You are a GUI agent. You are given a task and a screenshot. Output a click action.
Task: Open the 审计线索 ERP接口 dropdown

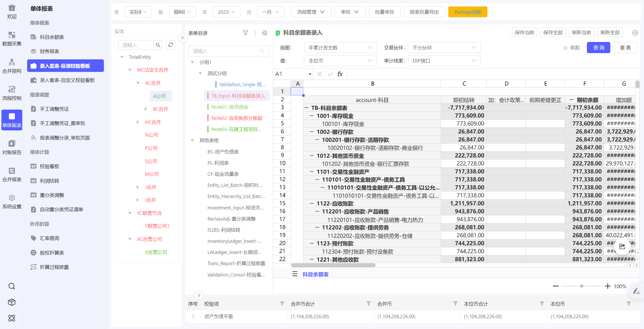(x=444, y=61)
